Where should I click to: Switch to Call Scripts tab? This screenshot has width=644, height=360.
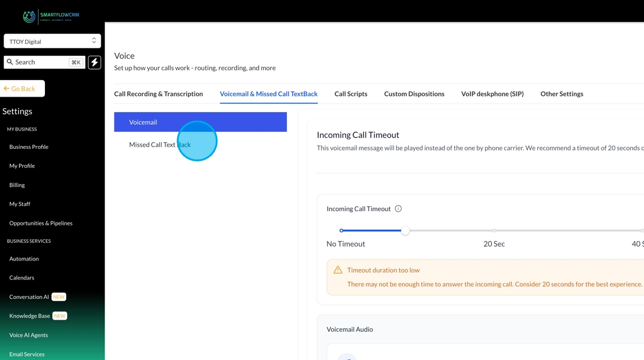click(351, 94)
